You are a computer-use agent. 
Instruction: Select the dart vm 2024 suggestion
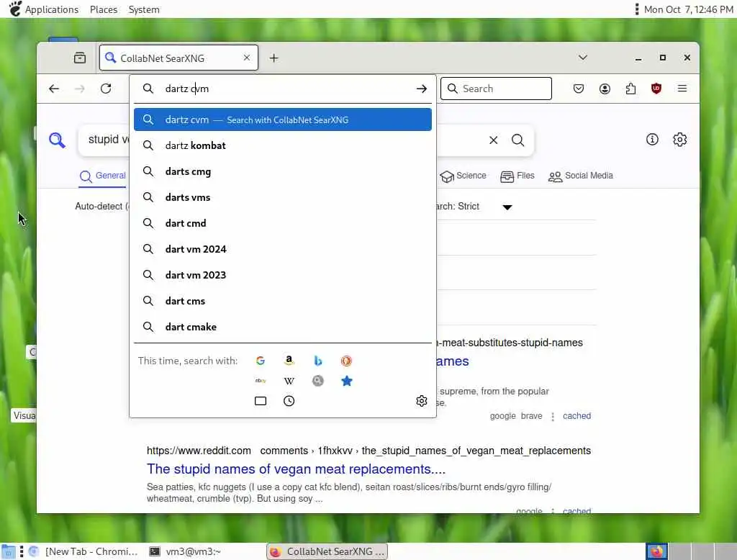pos(282,249)
